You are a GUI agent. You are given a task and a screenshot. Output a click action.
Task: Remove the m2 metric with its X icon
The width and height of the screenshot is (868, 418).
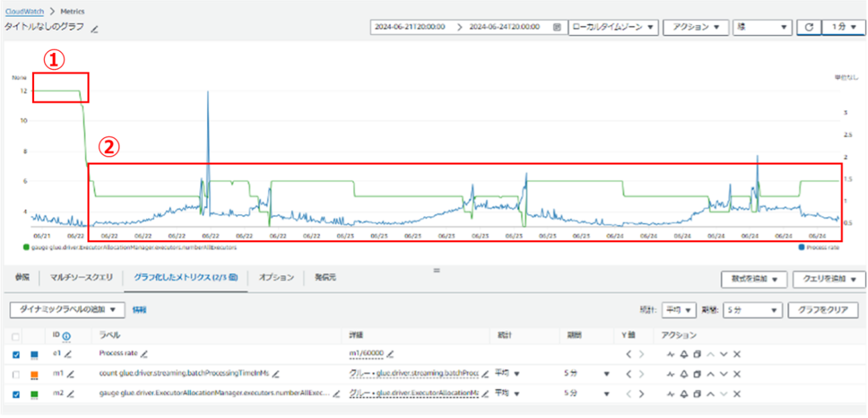(737, 393)
